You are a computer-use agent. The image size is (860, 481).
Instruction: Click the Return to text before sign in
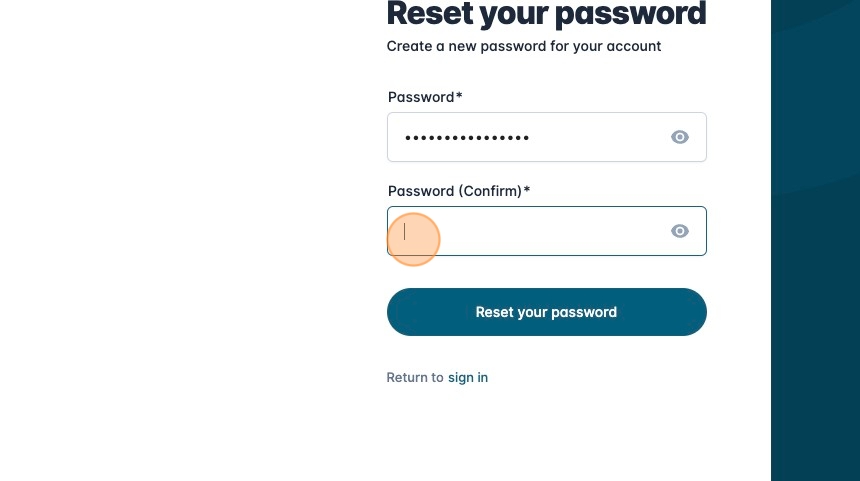[x=415, y=377]
